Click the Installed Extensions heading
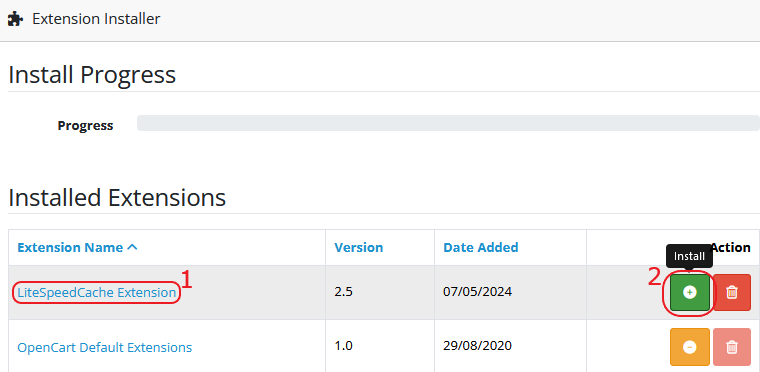The height and width of the screenshot is (372, 760). 117,198
